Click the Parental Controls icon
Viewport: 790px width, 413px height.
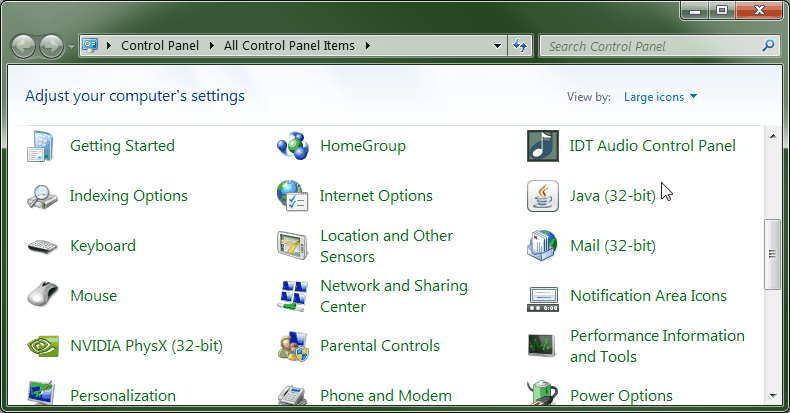(x=293, y=346)
